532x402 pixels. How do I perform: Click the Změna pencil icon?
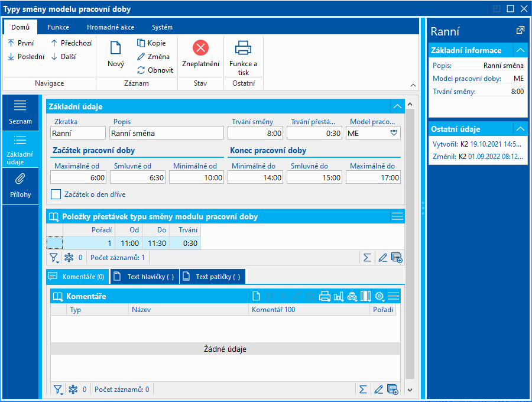click(141, 57)
